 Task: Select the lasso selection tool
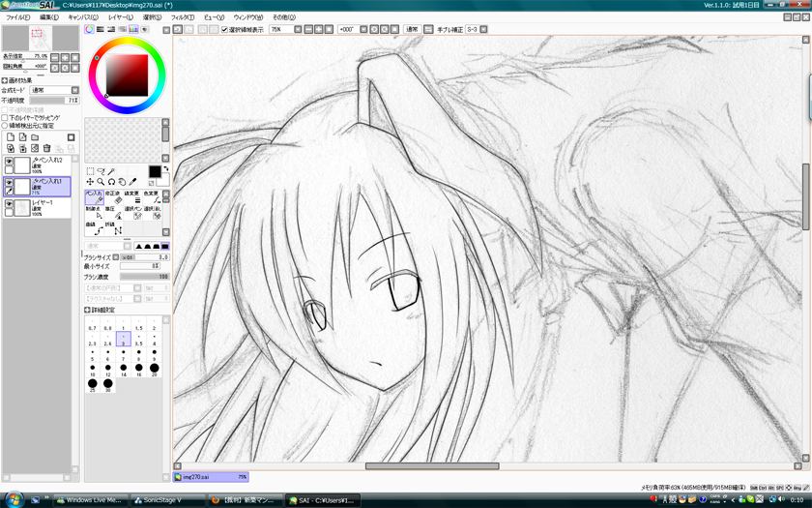point(101,171)
